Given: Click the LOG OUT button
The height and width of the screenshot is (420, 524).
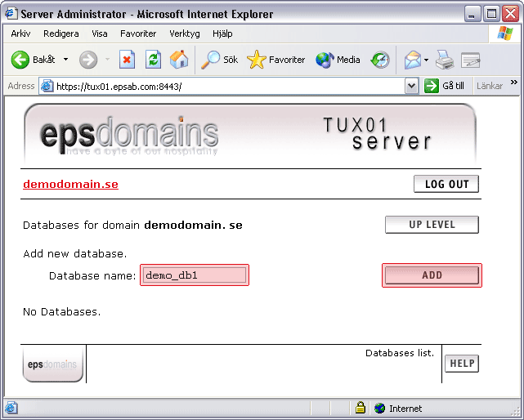Looking at the screenshot, I should pyautogui.click(x=446, y=184).
